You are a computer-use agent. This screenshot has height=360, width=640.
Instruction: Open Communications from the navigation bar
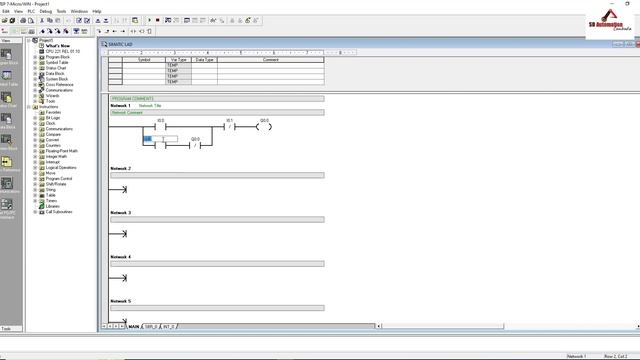point(7,184)
